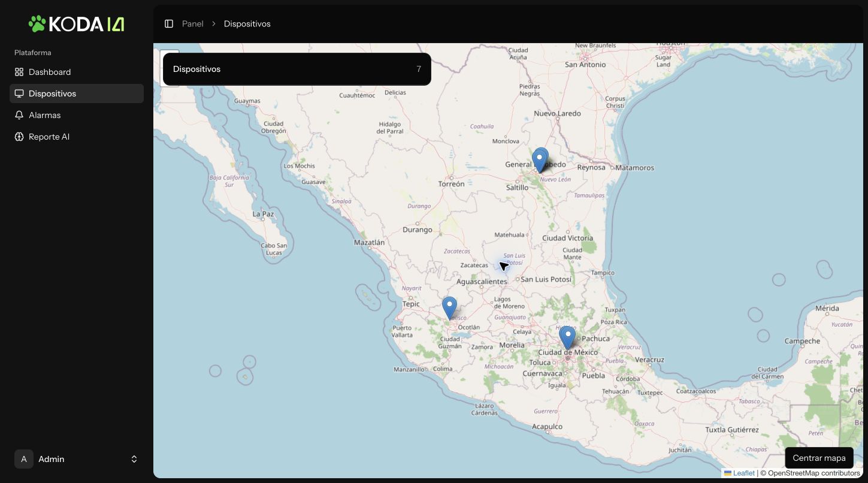This screenshot has height=483, width=868.
Task: Click the San Antonio label on map
Action: [586, 65]
